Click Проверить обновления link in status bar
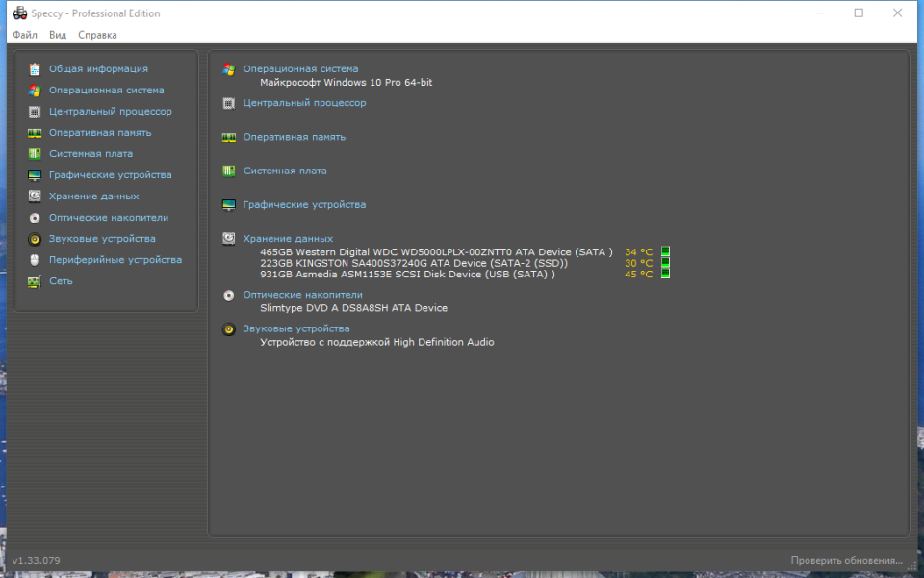This screenshot has width=924, height=578. coord(846,561)
